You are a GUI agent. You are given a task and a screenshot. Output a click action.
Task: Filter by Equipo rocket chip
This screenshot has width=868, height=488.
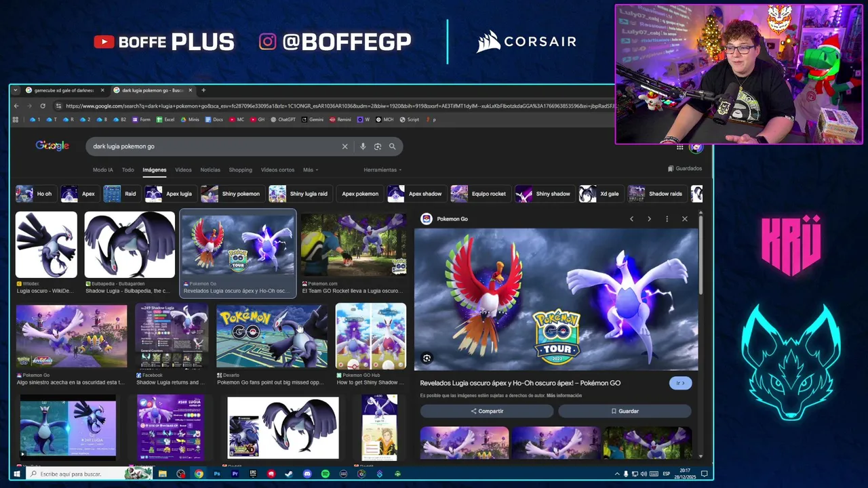(479, 194)
